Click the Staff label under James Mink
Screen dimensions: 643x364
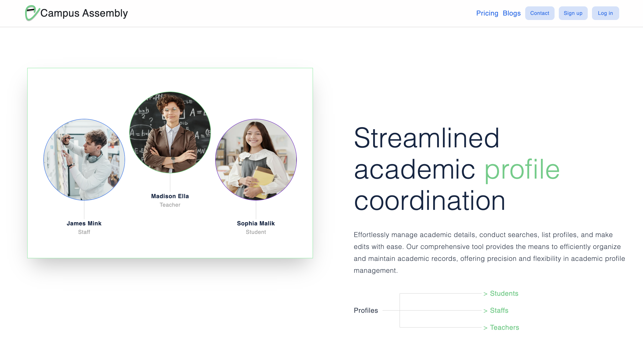click(x=84, y=232)
